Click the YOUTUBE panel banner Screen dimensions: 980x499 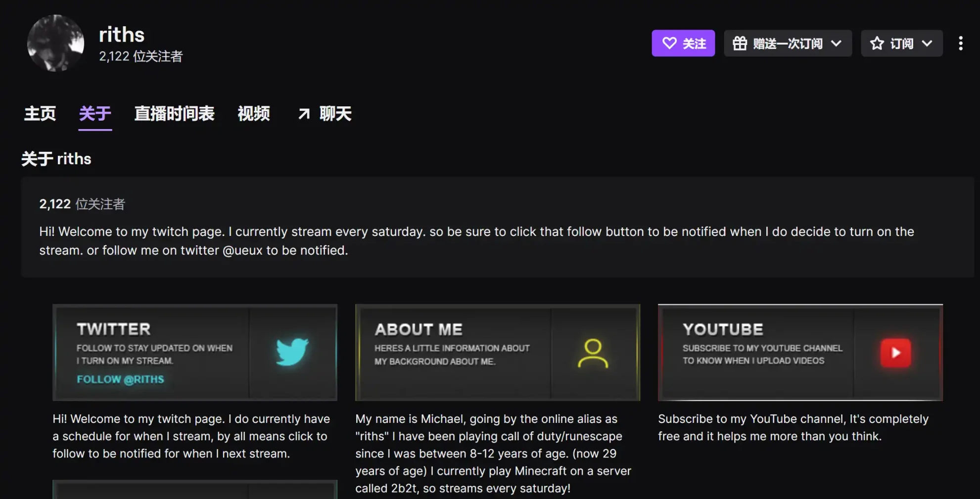(x=799, y=353)
